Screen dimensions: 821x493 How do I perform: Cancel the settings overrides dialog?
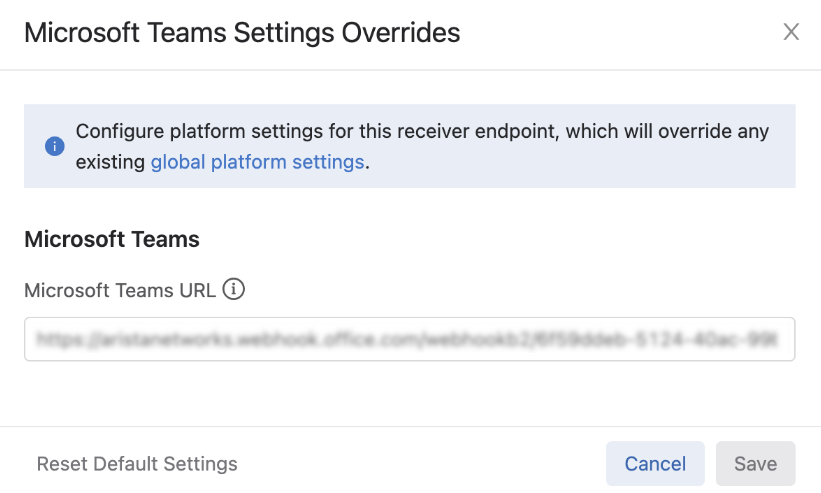click(655, 464)
